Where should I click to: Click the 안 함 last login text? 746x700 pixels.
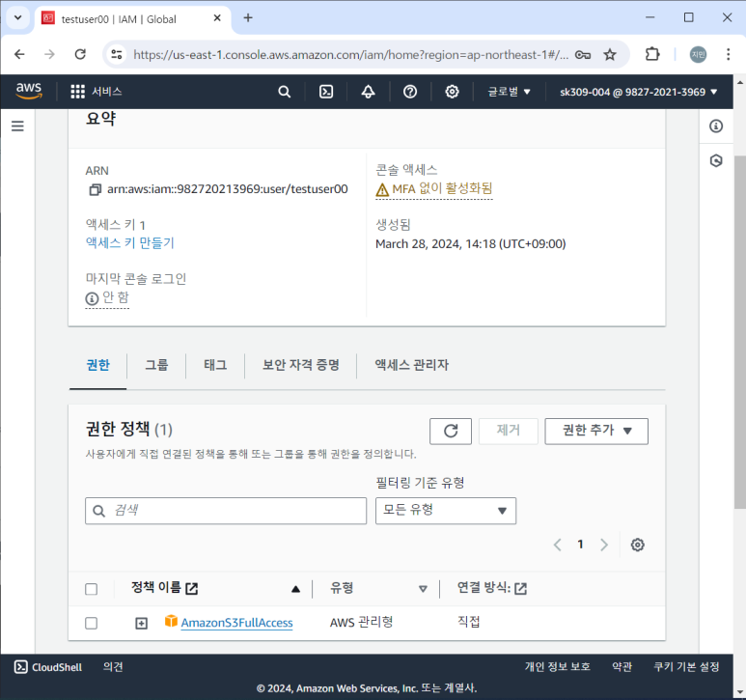click(x=116, y=297)
